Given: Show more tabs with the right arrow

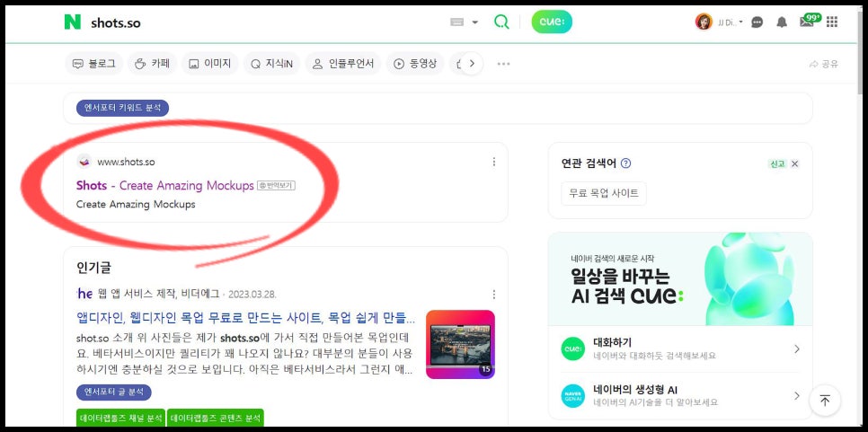Looking at the screenshot, I should click(472, 64).
